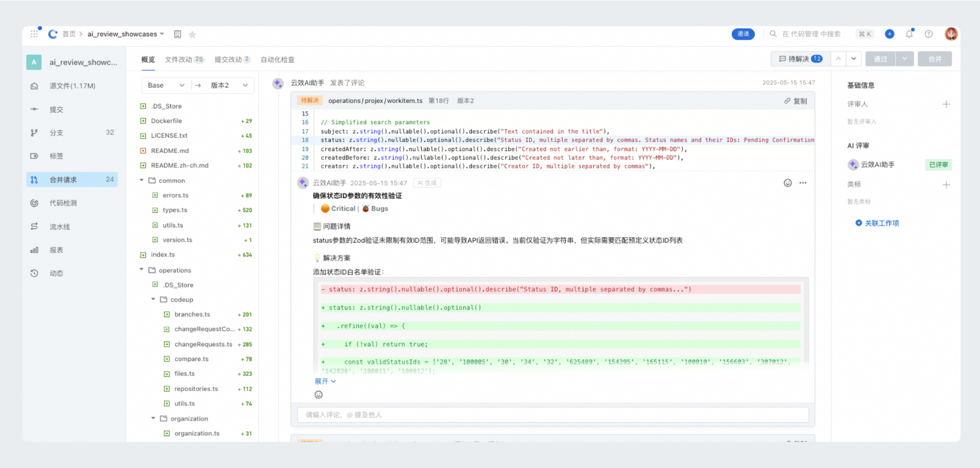Viewport: 980px width, 468px height.
Task: Copy link to workitem.ts comment
Action: 796,101
